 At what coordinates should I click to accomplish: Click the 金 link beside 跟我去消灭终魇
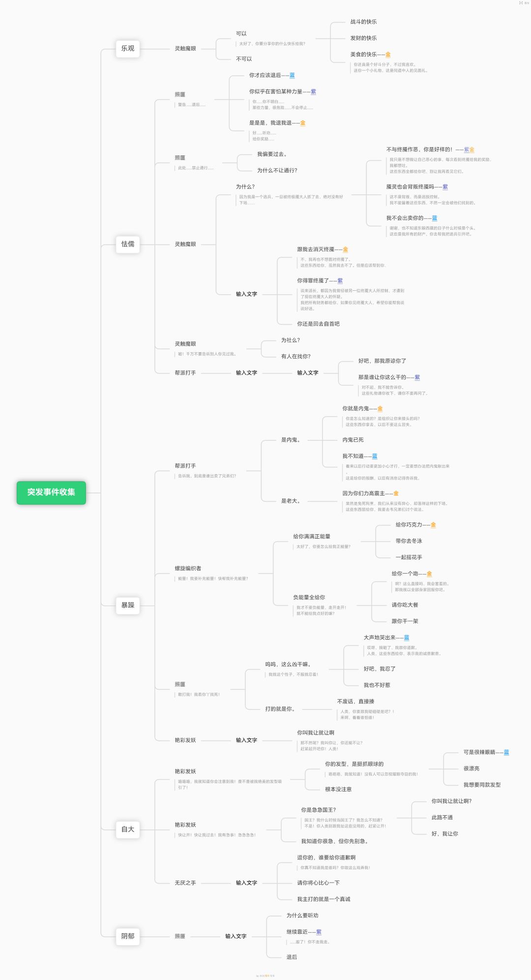tap(345, 250)
